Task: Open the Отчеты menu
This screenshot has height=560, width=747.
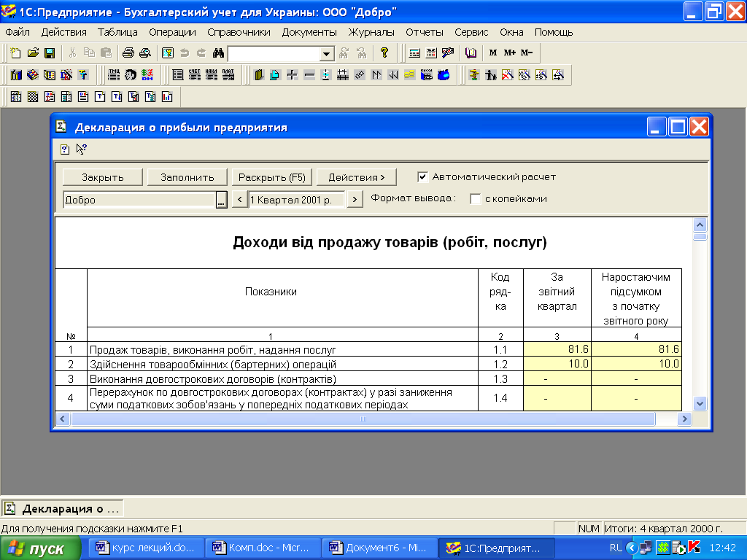Action: click(425, 32)
